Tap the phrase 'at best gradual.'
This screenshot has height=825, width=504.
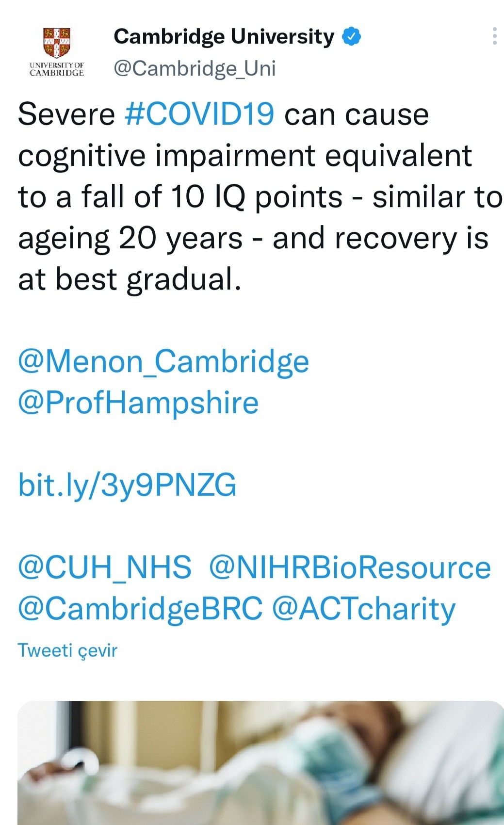130,279
